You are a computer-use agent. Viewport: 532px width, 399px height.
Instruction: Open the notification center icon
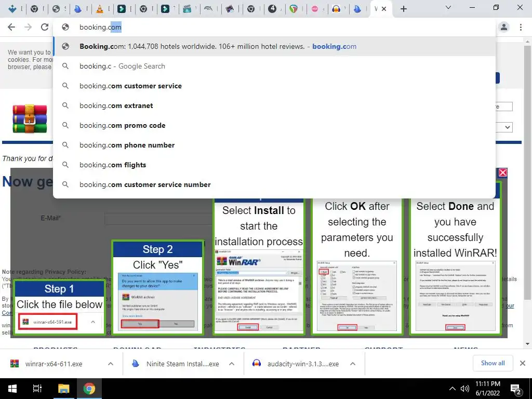pos(516,389)
